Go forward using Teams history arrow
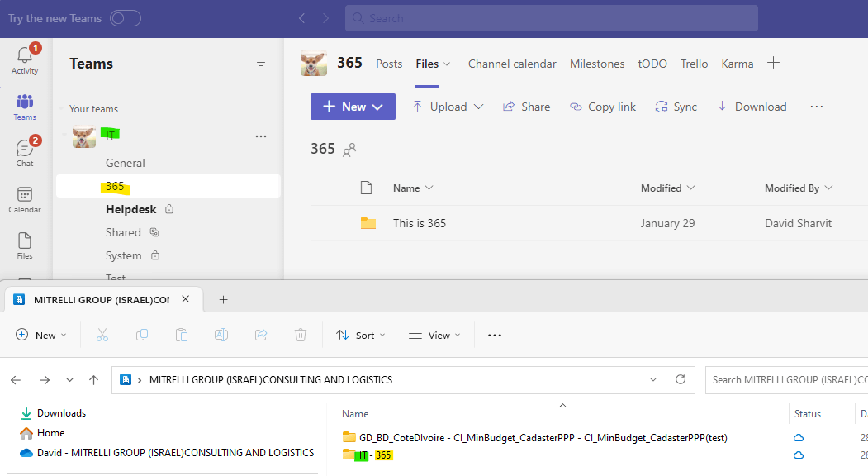 325,18
